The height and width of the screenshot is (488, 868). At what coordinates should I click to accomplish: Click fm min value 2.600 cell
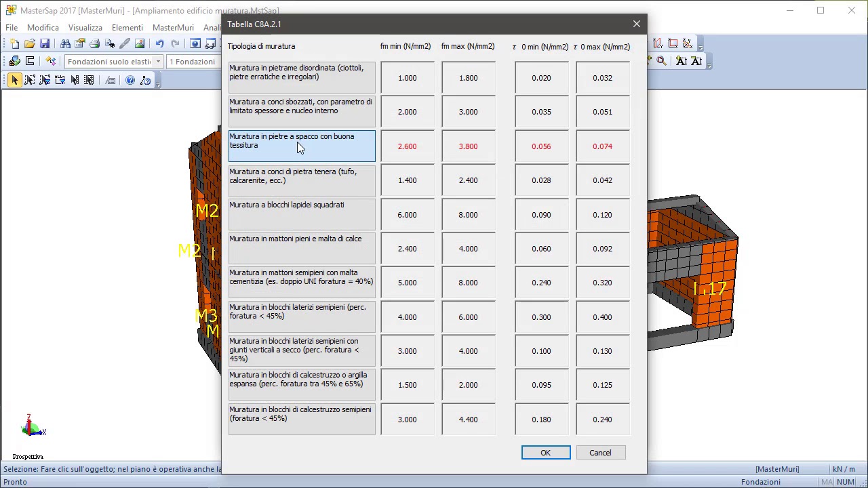[x=408, y=146]
